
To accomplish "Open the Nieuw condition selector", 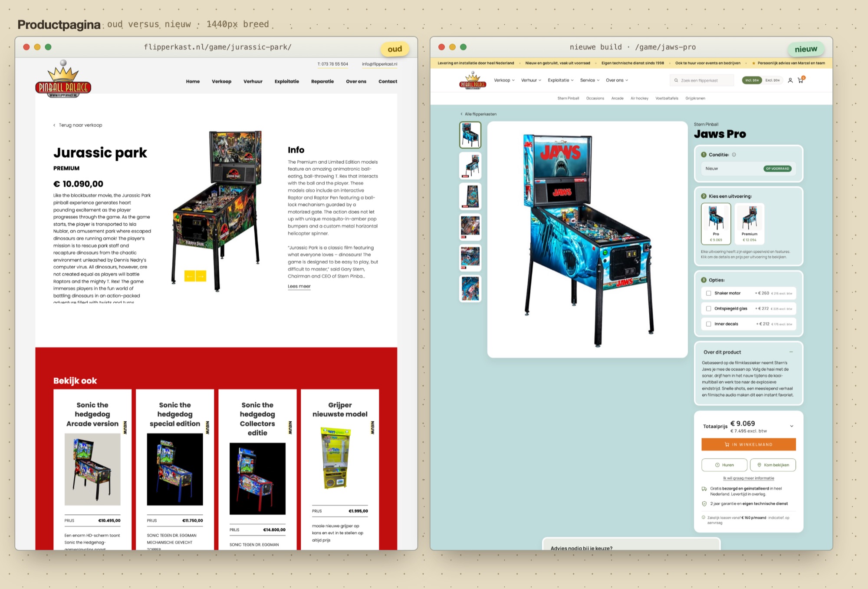I will [749, 169].
